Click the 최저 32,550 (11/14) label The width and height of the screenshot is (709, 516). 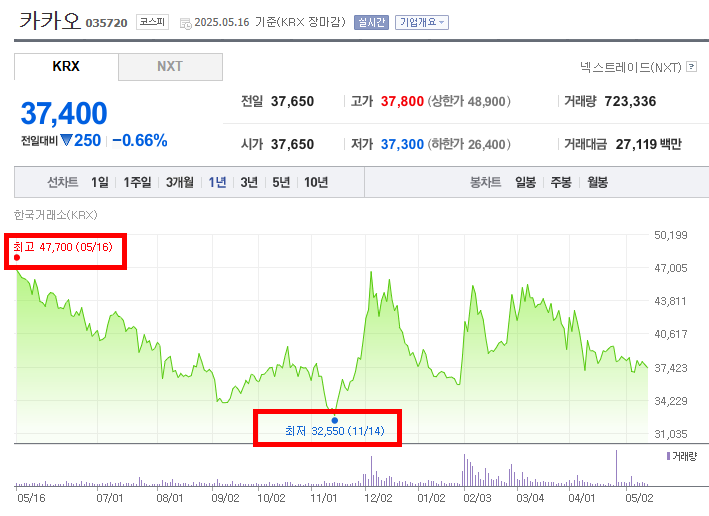pos(335,431)
